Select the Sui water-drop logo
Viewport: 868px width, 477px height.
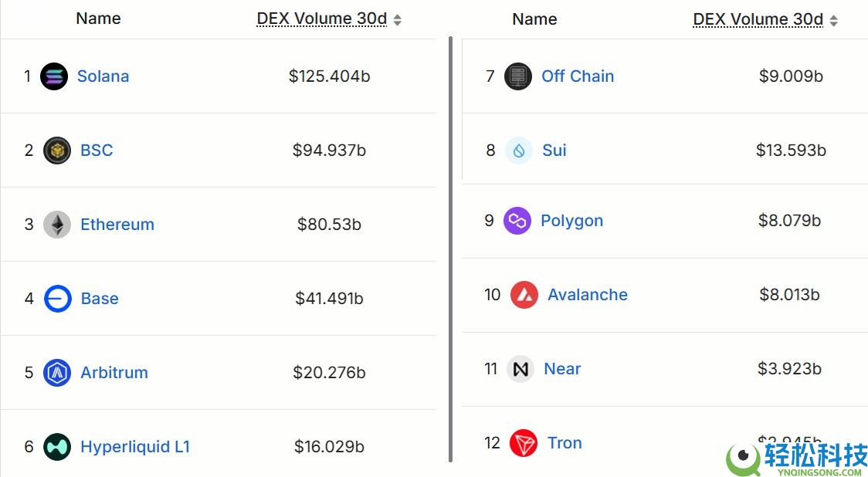point(518,151)
